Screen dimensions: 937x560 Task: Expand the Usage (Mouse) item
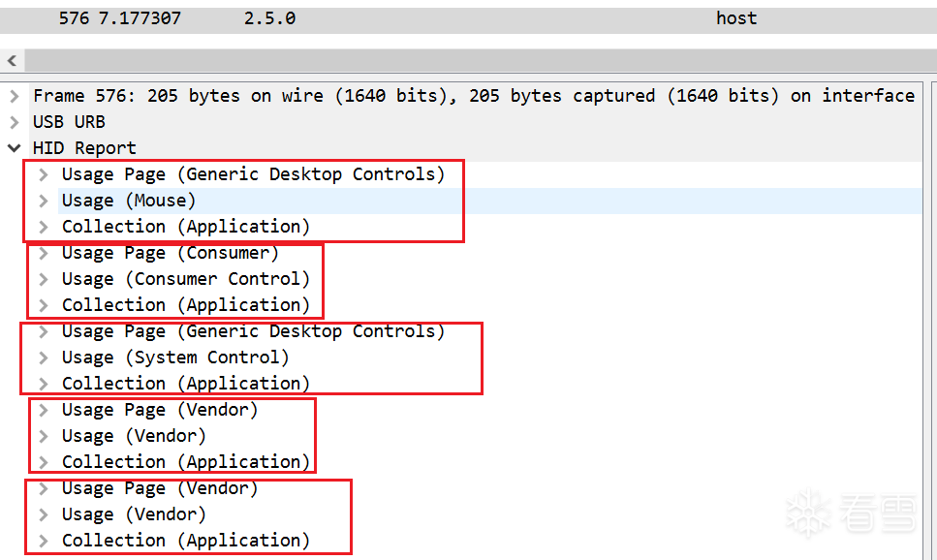(43, 201)
